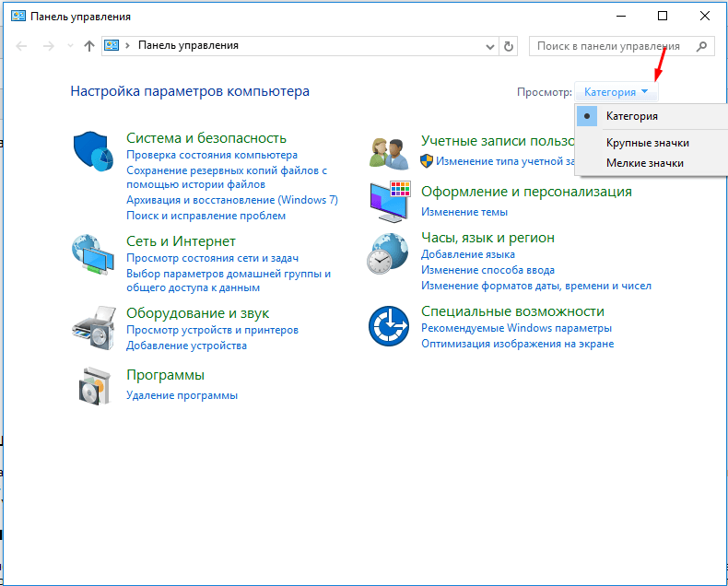Click Просмотр состояния сети и задач
728x586 pixels.
click(x=212, y=258)
